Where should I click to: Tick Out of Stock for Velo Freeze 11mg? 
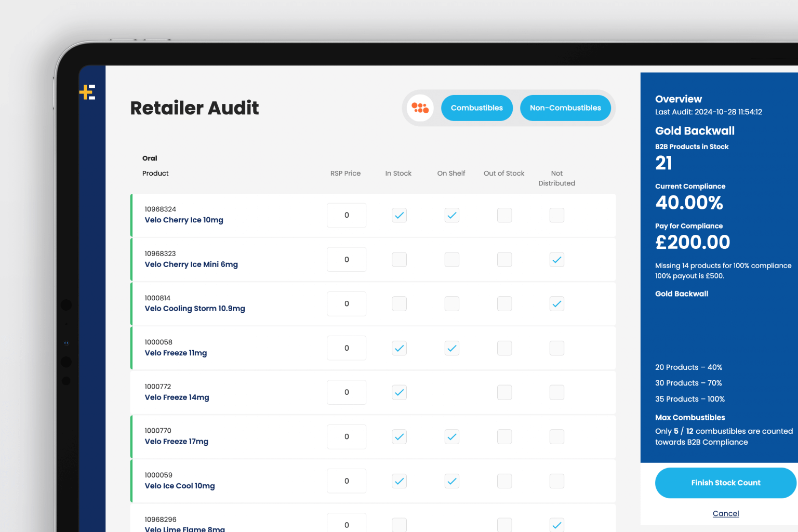click(x=504, y=348)
